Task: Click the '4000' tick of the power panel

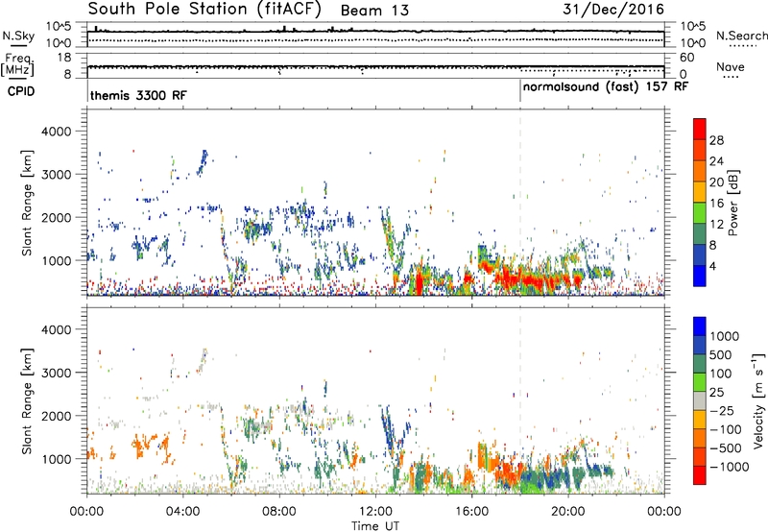Action: click(56, 132)
